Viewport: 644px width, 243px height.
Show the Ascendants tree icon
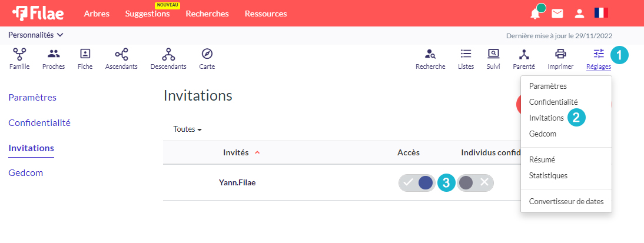121,54
